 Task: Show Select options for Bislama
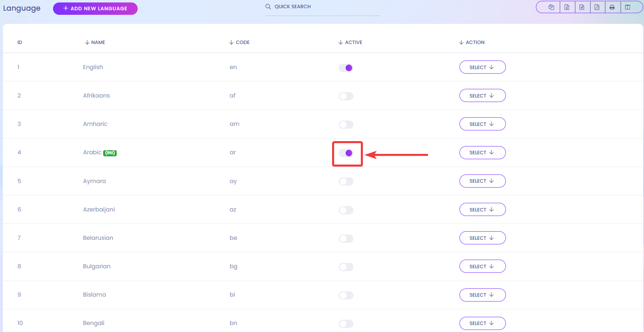click(482, 295)
